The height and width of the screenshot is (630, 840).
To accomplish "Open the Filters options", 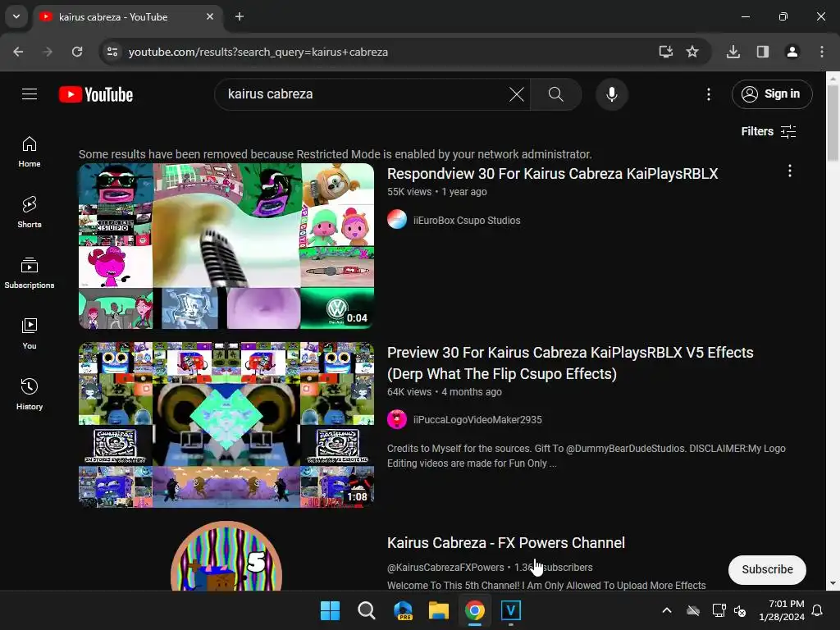I will [768, 131].
